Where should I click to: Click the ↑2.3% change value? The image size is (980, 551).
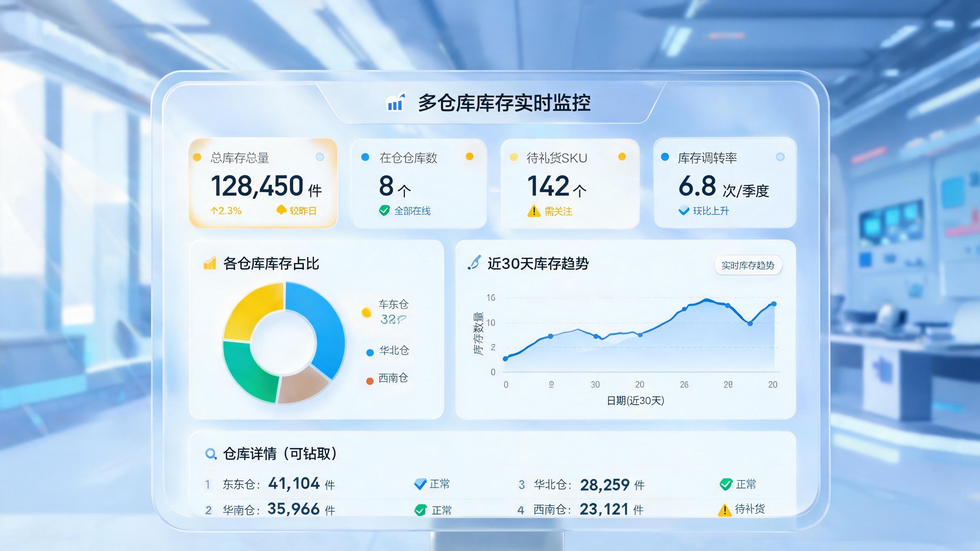(226, 210)
